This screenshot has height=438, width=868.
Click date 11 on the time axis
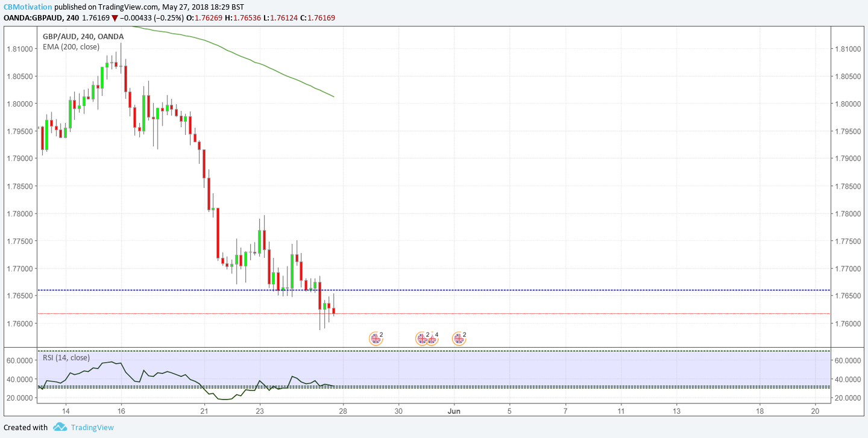point(621,411)
